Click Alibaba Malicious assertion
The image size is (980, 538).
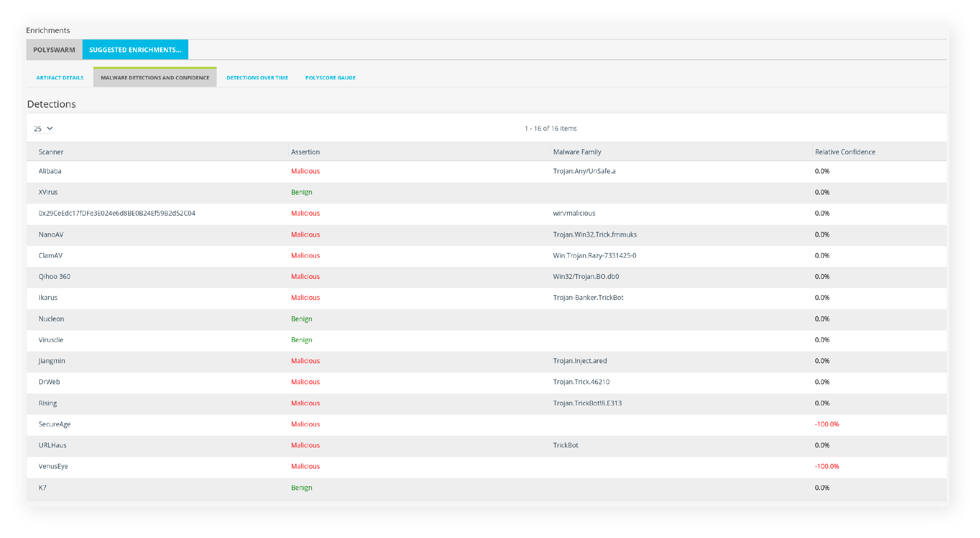305,171
